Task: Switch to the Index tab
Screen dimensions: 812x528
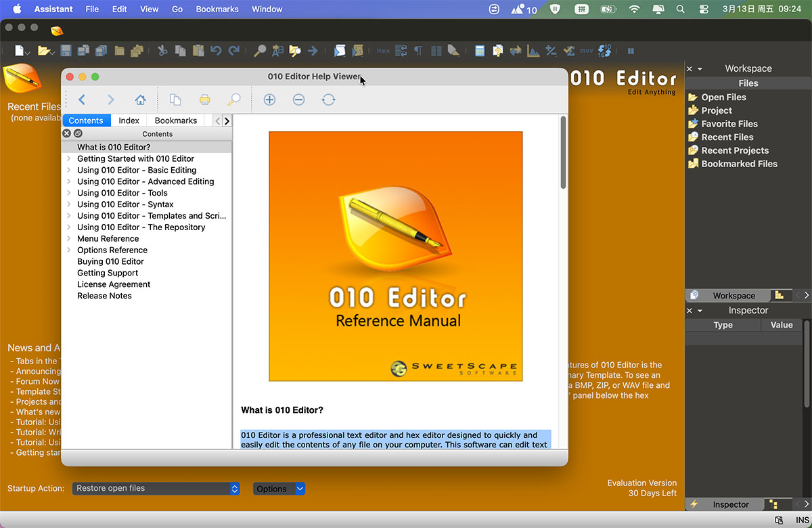Action: (129, 120)
